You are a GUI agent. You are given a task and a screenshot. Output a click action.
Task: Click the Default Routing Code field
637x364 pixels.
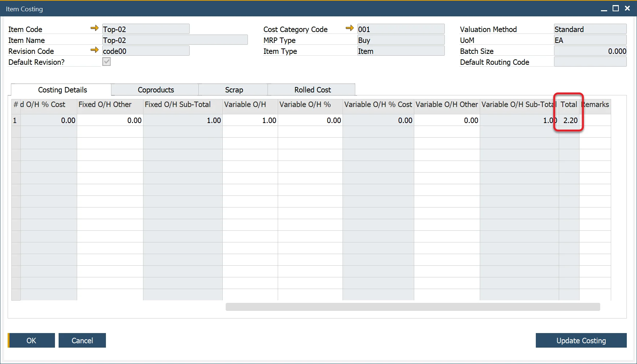[590, 62]
